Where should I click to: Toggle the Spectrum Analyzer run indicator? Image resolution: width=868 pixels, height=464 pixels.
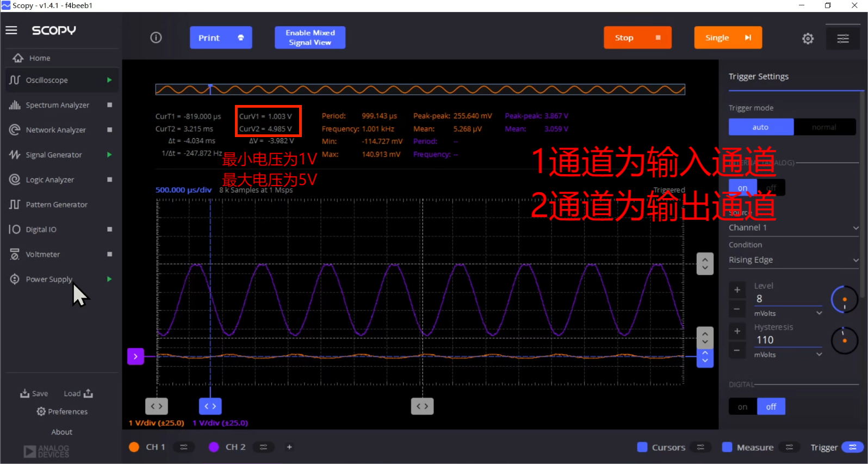point(109,105)
